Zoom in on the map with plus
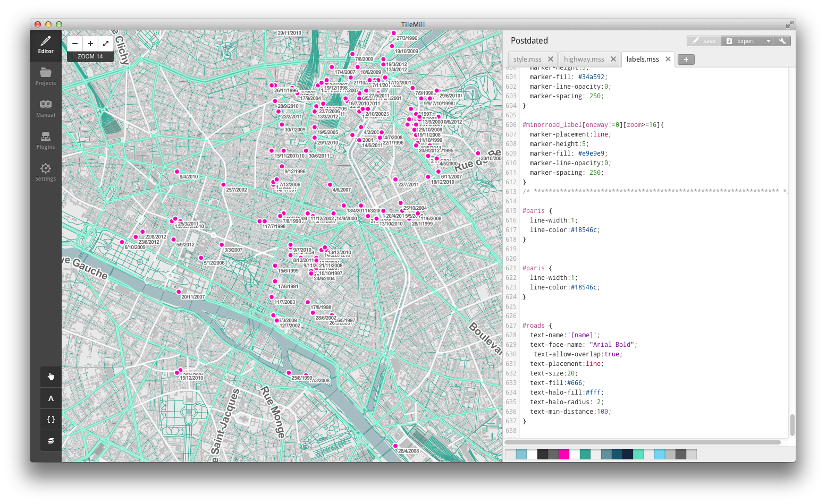This screenshot has height=504, width=826. pos(90,44)
